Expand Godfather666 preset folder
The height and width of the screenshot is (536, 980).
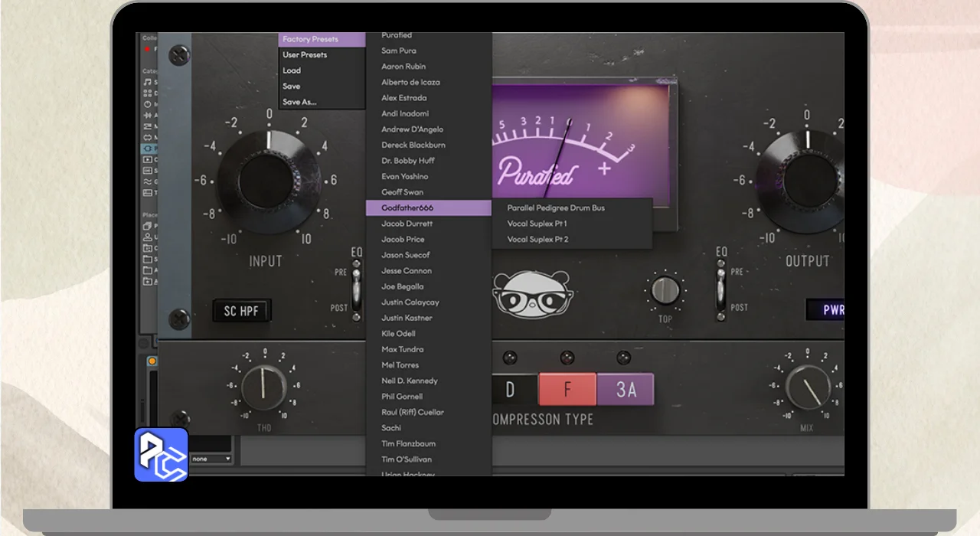click(428, 208)
